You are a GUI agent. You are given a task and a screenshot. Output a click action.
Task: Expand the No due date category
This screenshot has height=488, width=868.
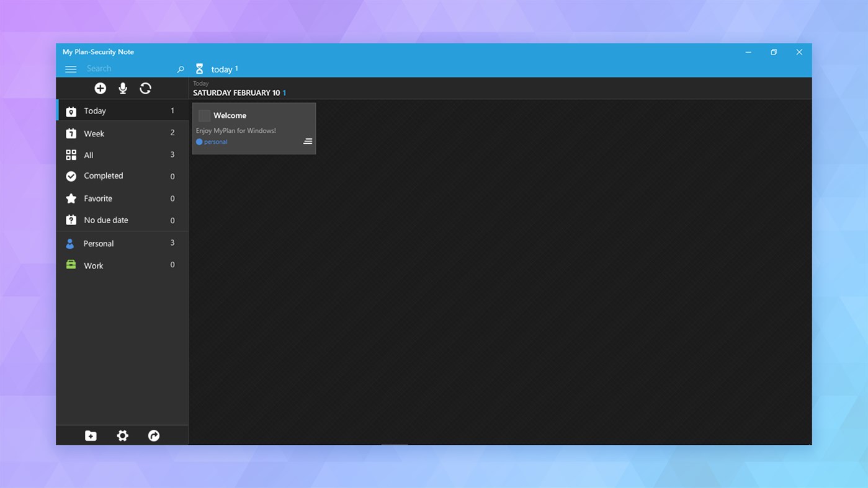click(105, 220)
